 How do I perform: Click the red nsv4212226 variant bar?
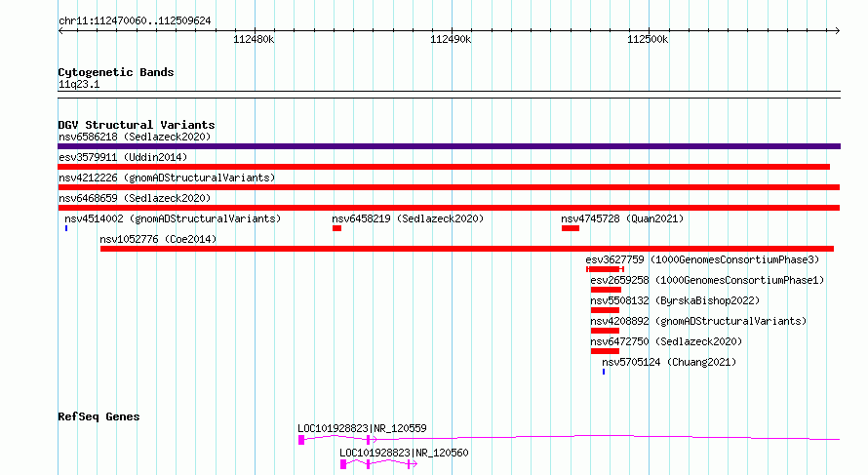pos(449,187)
